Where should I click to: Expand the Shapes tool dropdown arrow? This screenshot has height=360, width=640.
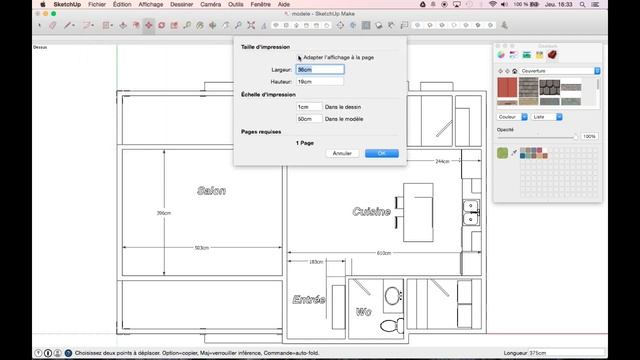pyautogui.click(x=112, y=26)
